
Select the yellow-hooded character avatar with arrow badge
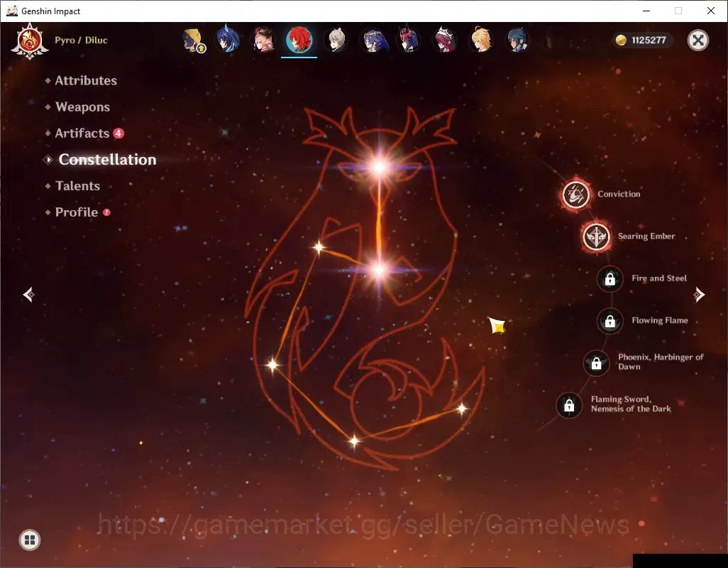193,40
